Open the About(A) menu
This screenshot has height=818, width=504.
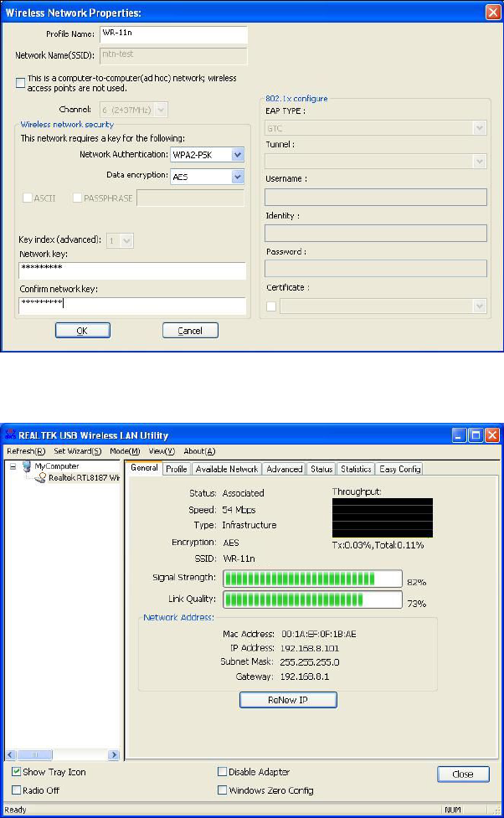199,451
